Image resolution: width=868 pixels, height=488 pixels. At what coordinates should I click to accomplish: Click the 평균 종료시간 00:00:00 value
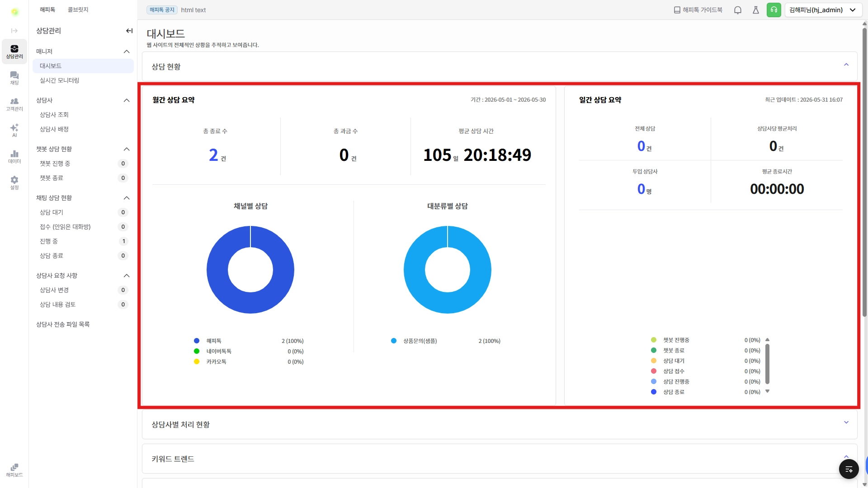(777, 189)
